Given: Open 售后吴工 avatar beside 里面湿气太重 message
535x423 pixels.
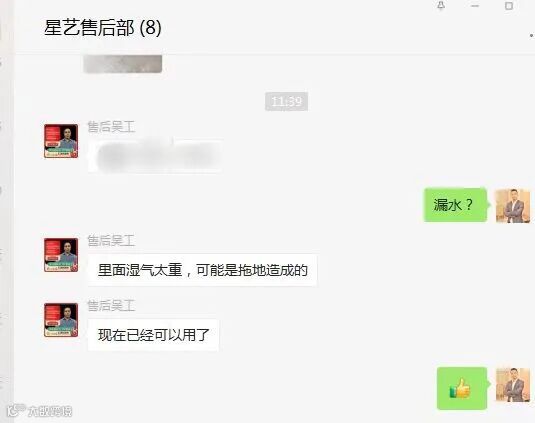Looking at the screenshot, I should point(61,255).
